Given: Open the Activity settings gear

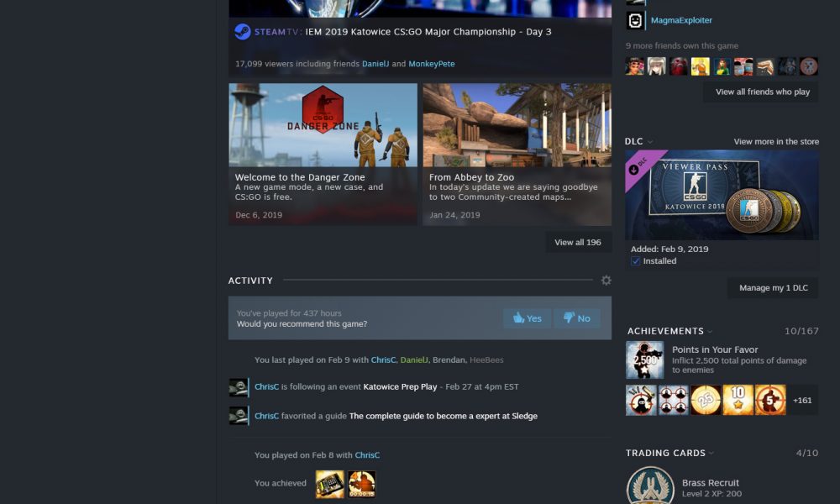Looking at the screenshot, I should 606,280.
